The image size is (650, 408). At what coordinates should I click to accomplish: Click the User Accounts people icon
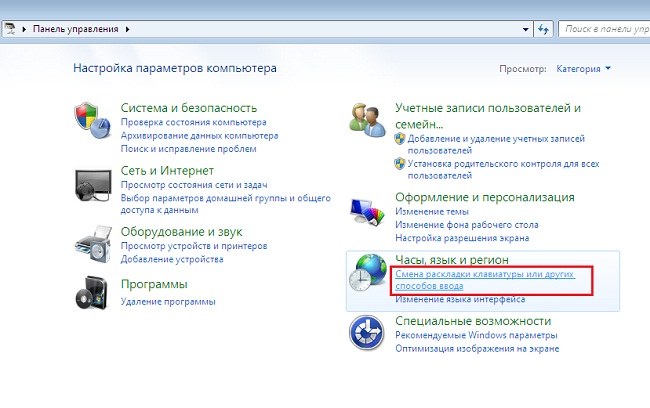367,120
